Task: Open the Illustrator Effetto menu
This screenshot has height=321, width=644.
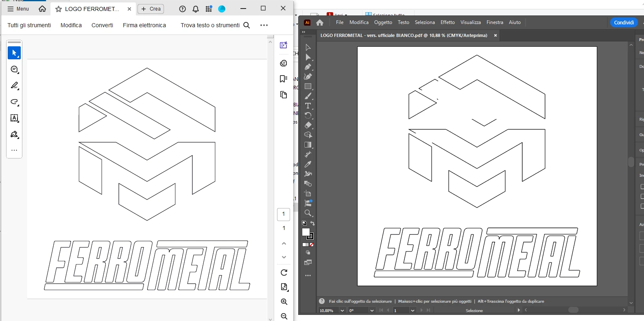Action: pos(448,22)
